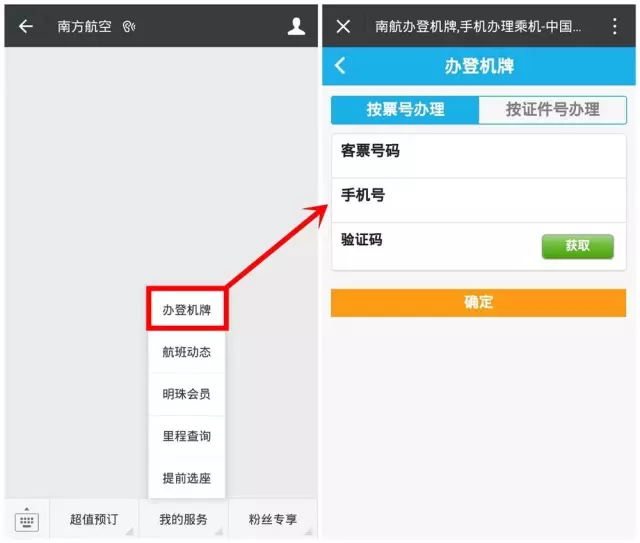Screen dimensions: 640x543
Task: Tap the 南方航空 chat title
Action: pos(84,27)
